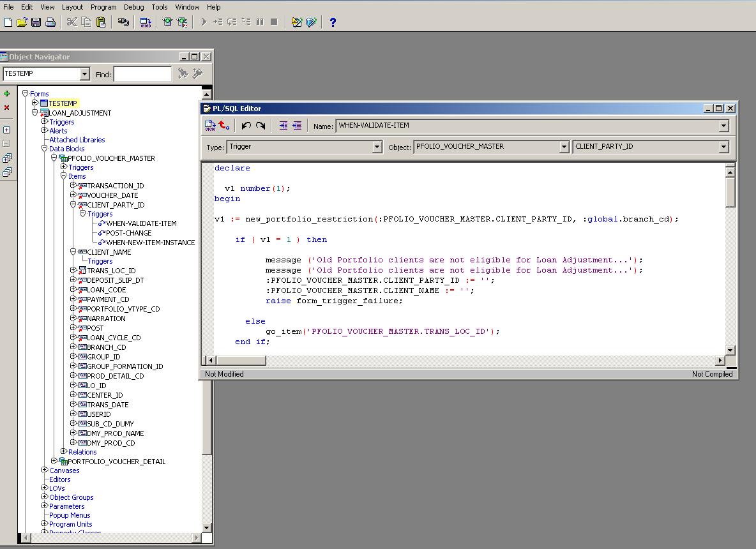756x549 pixels.
Task: Expand the Relations node
Action: (x=64, y=451)
